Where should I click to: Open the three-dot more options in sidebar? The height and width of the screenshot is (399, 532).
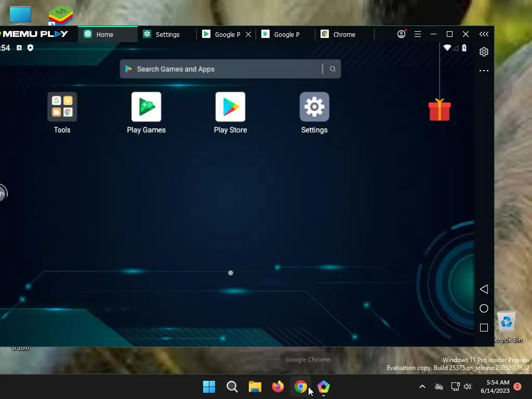484,71
